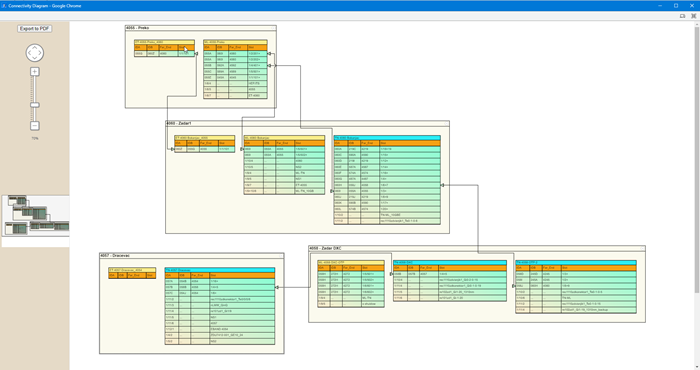Click the left port of the ML Bokanjac table
Screen dimensions: 700x370
coord(242,149)
